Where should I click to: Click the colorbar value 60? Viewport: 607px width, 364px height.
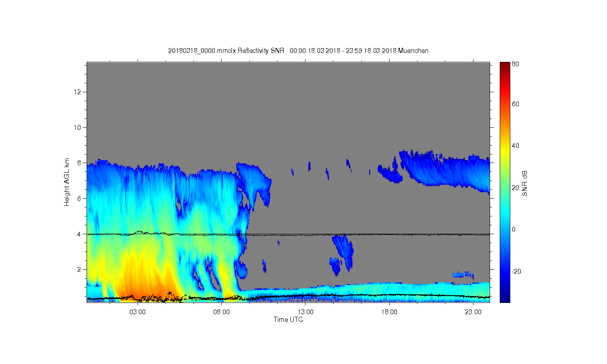tap(516, 104)
